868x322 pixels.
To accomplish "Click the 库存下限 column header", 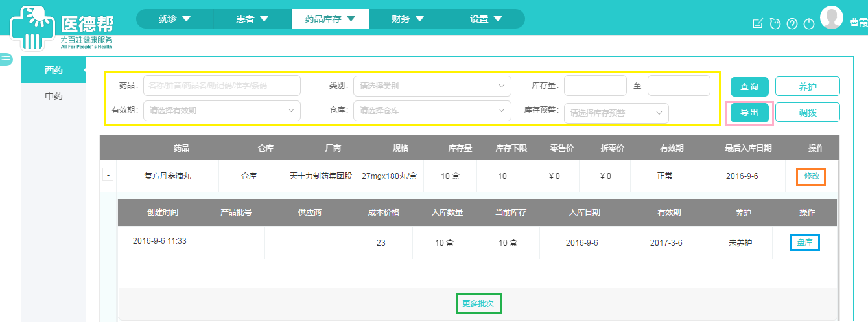I will pyautogui.click(x=511, y=148).
